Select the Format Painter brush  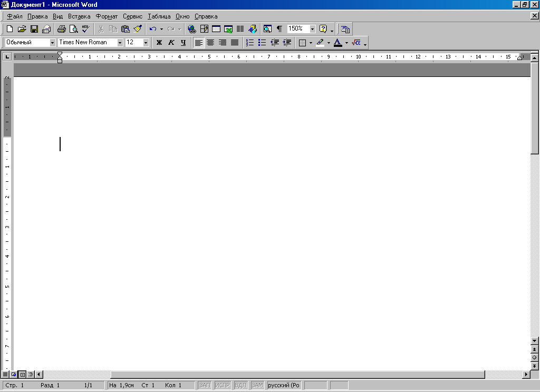(138, 29)
